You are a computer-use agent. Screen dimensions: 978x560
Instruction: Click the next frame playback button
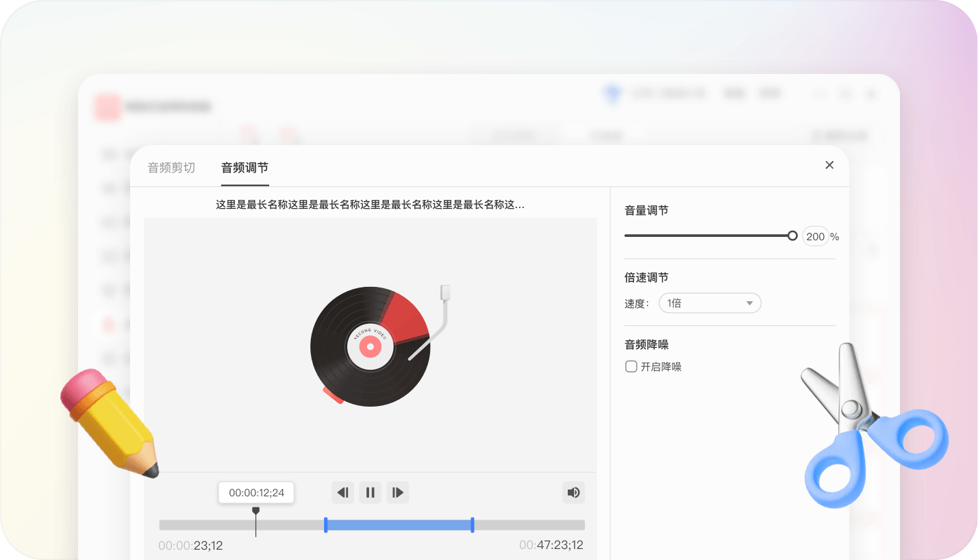[x=398, y=492]
